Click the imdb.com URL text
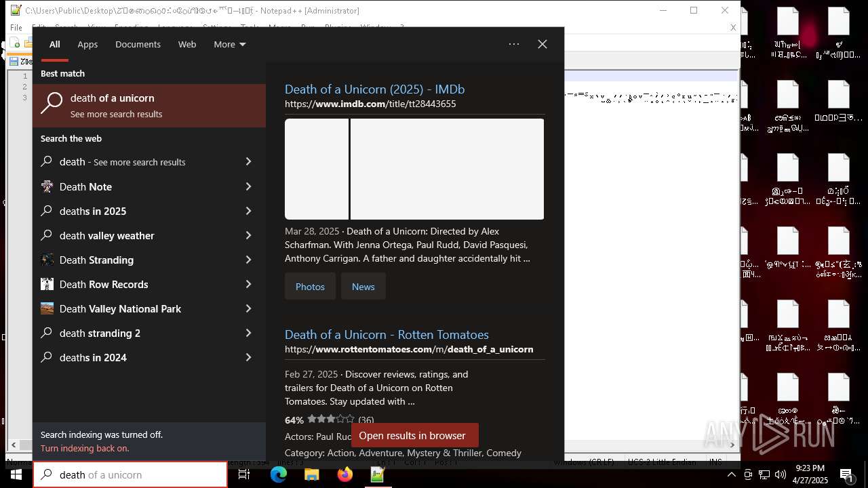The height and width of the screenshot is (488, 868). [370, 104]
